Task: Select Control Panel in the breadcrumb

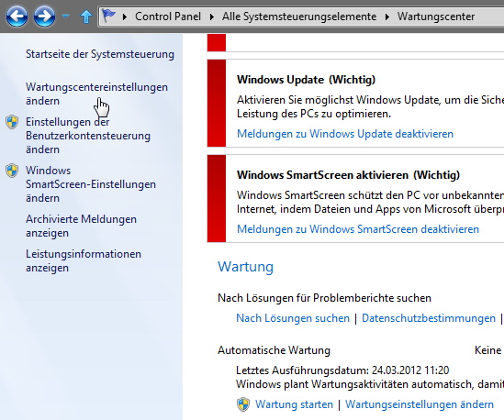Action: [168, 17]
